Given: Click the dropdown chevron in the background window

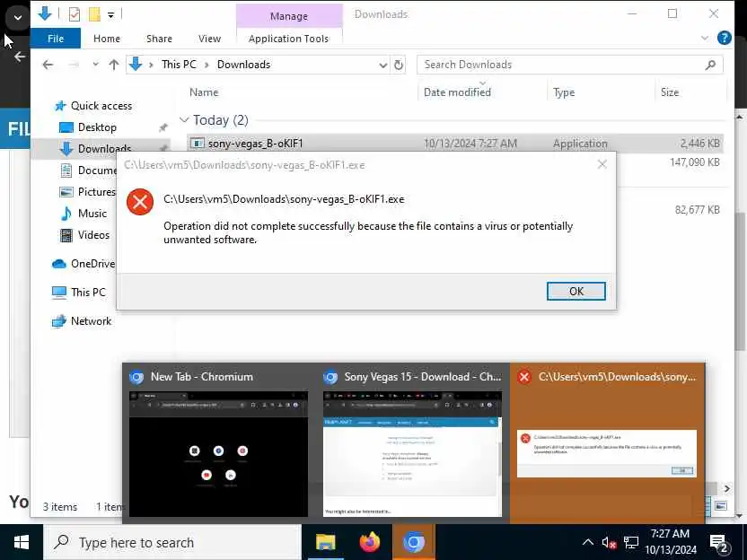Looking at the screenshot, I should [18, 18].
